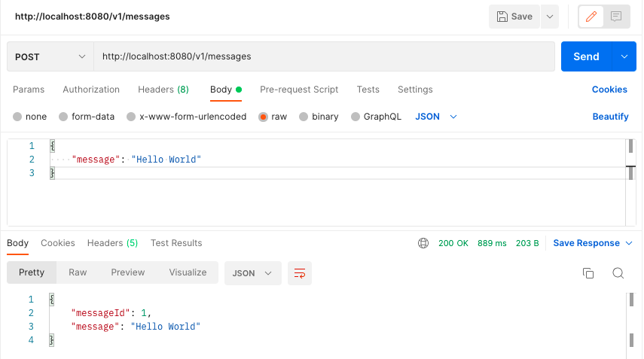644x359 pixels.
Task: Click the Beautify link
Action: tap(610, 117)
